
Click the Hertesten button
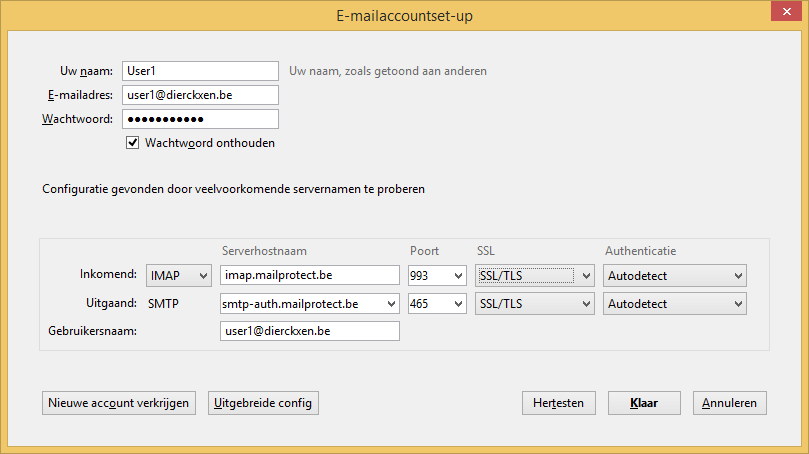(559, 403)
